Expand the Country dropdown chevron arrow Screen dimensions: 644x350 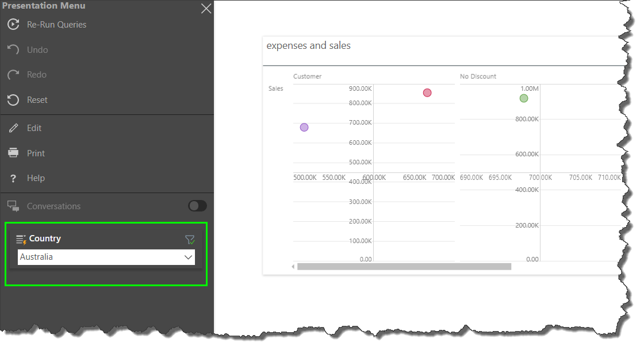tap(188, 257)
